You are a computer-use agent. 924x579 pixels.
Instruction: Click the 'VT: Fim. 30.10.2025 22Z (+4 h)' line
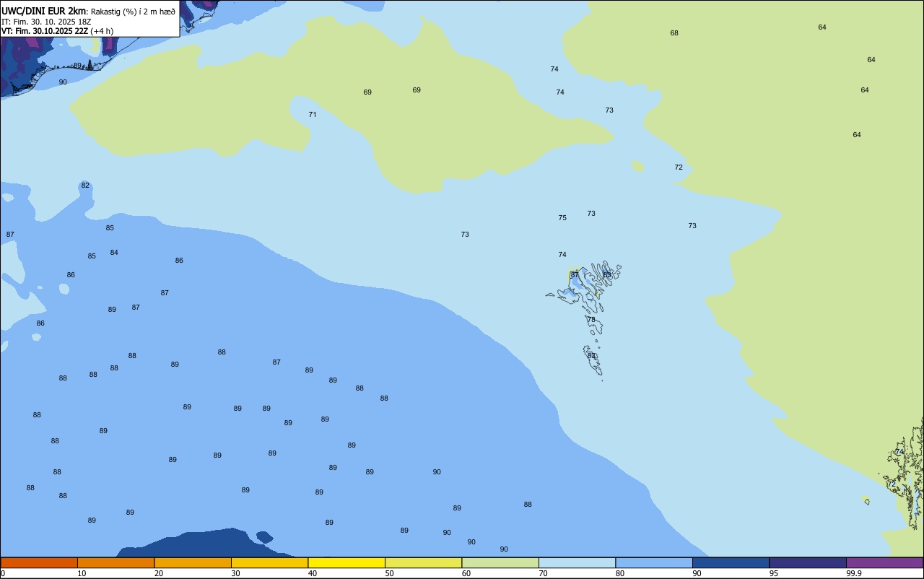tap(58, 30)
